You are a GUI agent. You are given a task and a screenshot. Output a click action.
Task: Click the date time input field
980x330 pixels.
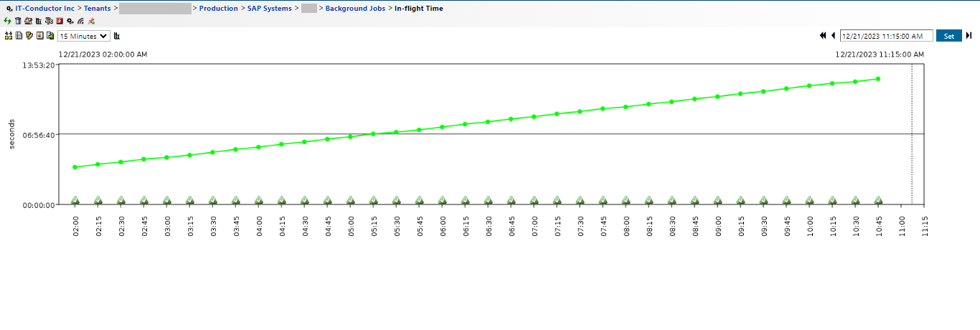tap(886, 36)
